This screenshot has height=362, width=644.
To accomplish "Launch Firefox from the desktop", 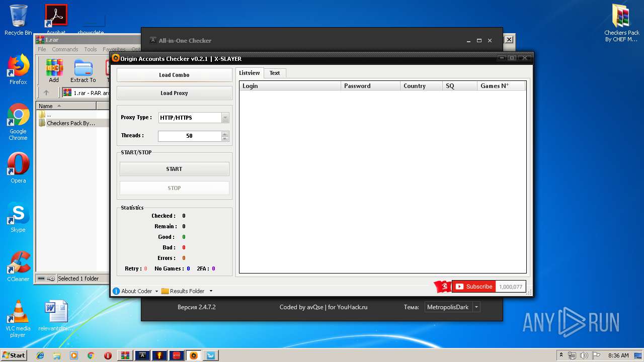I will pos(18,69).
